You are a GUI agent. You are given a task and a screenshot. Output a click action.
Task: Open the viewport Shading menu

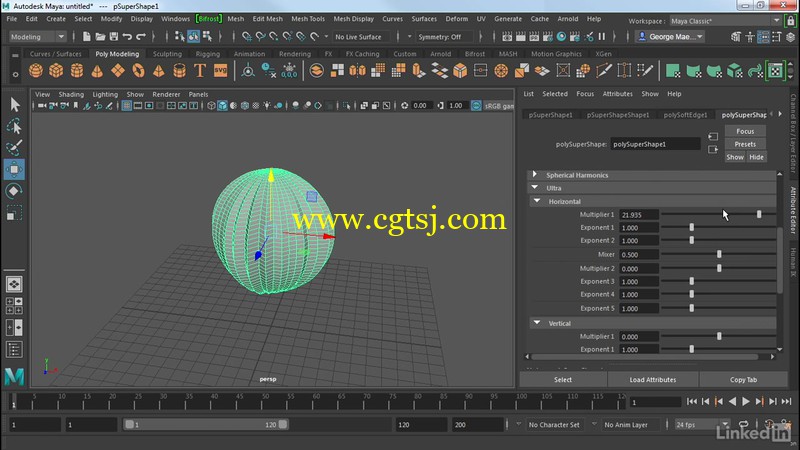pyautogui.click(x=71, y=94)
